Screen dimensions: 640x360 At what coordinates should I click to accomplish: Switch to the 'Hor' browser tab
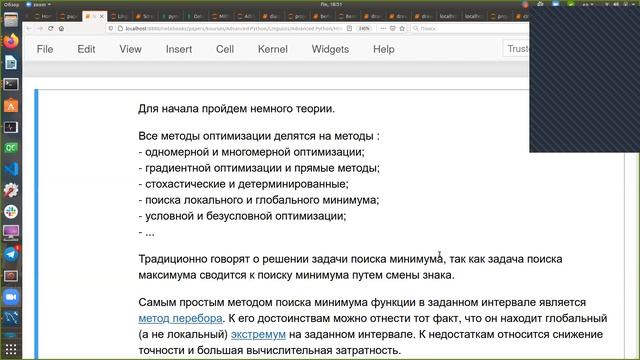(x=43, y=16)
